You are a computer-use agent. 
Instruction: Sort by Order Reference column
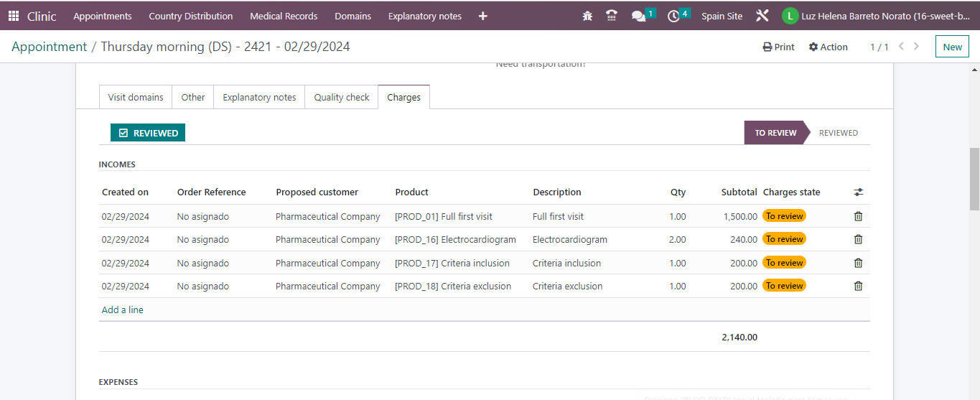[x=212, y=192]
